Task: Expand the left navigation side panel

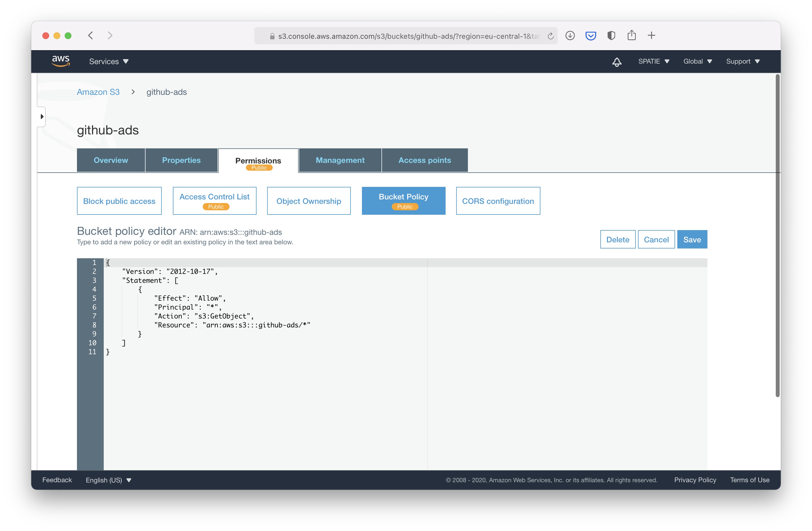Action: click(x=42, y=117)
